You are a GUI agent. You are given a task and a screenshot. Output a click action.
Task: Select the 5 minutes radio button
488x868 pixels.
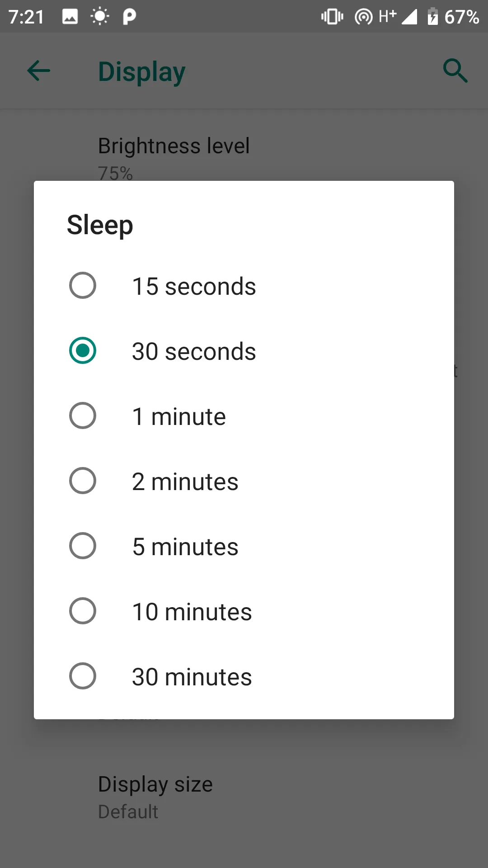pos(184,547)
